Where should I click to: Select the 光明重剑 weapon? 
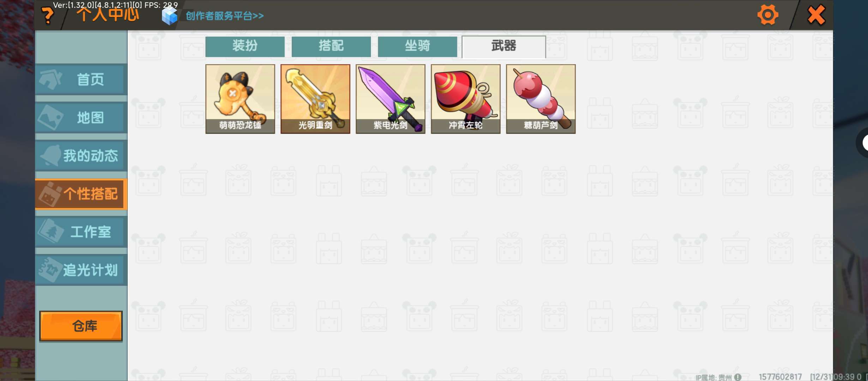pyautogui.click(x=315, y=99)
